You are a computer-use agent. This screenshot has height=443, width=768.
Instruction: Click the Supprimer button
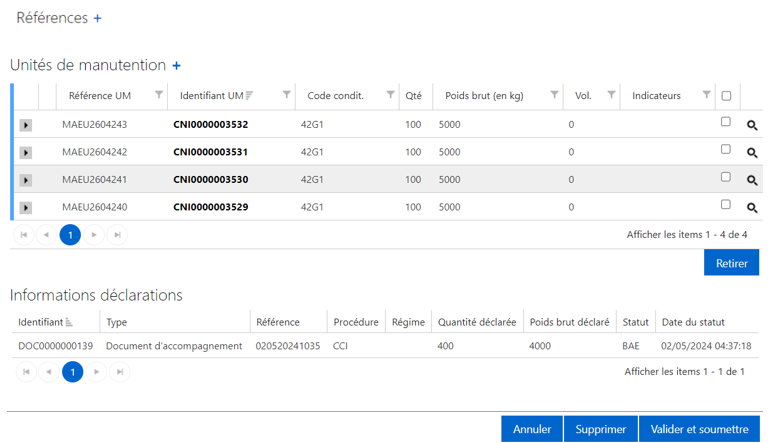click(601, 429)
